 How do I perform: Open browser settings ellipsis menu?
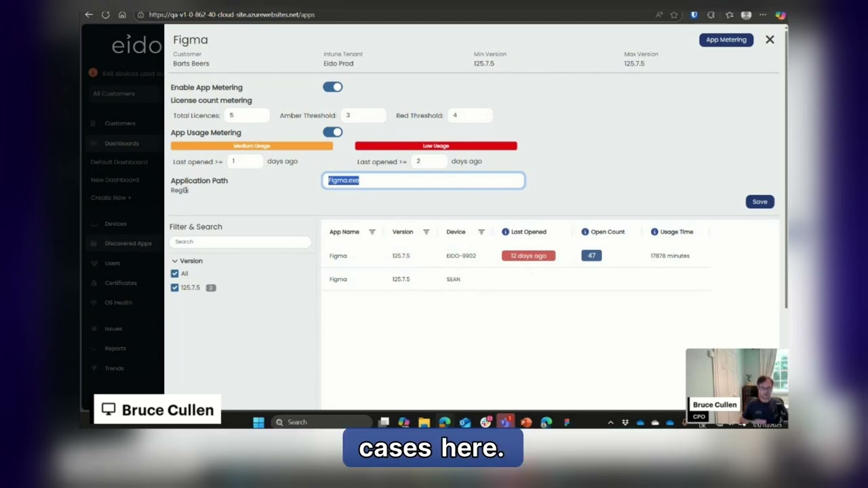[x=763, y=14]
